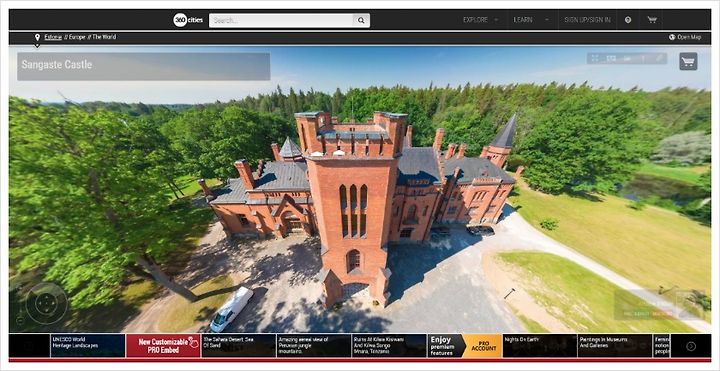720x371 pixels.
Task: Click next arrow in thumbnail carousel
Action: coord(691,346)
